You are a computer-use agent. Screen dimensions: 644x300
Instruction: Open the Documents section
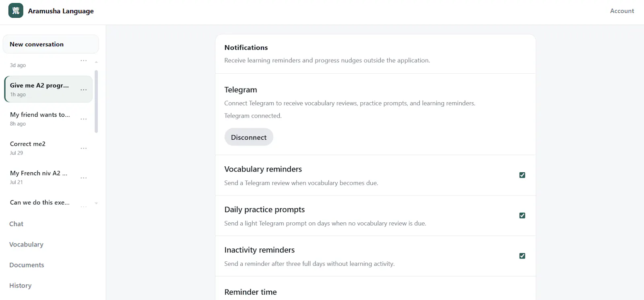click(x=27, y=265)
